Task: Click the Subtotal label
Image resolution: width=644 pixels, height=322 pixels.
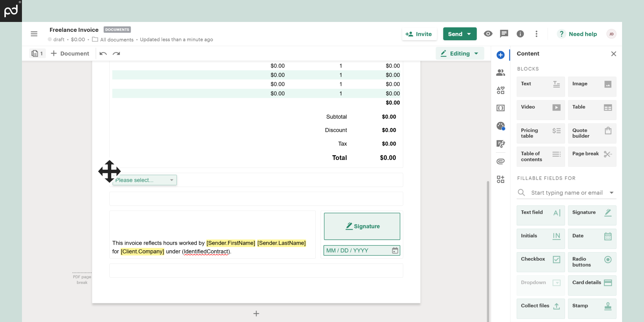Action: click(x=336, y=117)
